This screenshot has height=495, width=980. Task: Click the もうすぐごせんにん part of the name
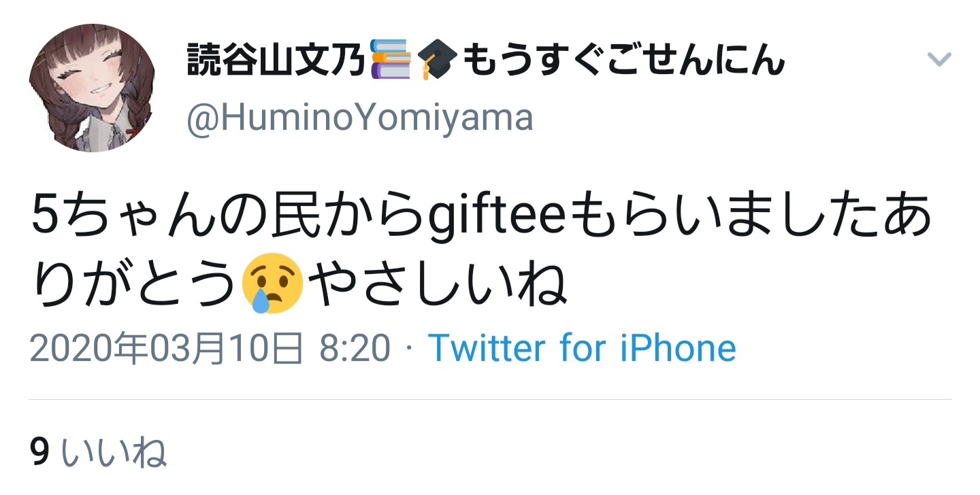(623, 63)
